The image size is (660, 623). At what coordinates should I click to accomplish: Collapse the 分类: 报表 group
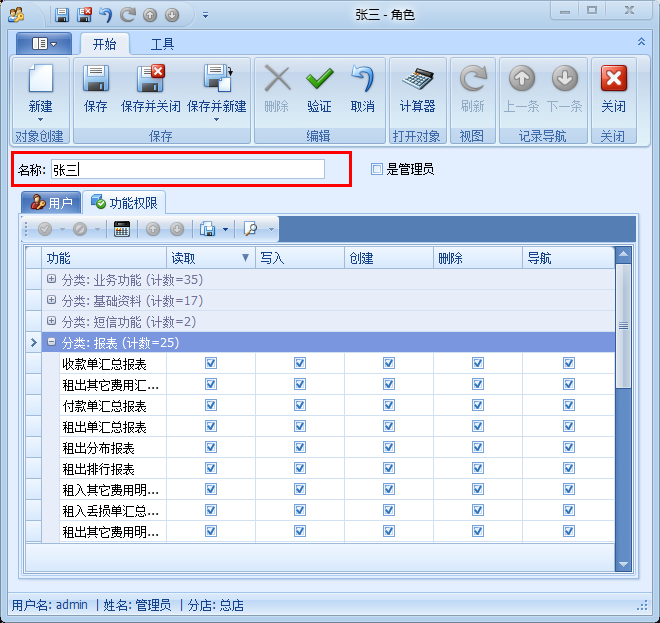tap(51, 342)
